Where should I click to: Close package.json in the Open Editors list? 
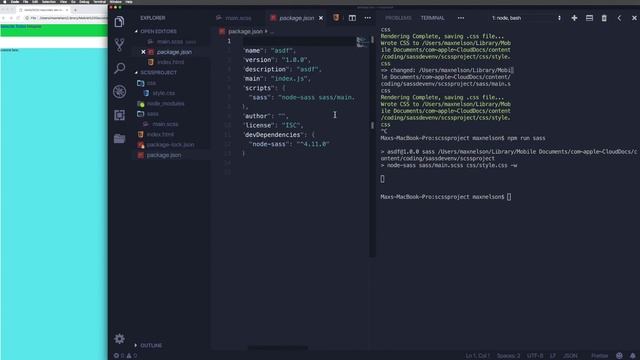(x=143, y=52)
